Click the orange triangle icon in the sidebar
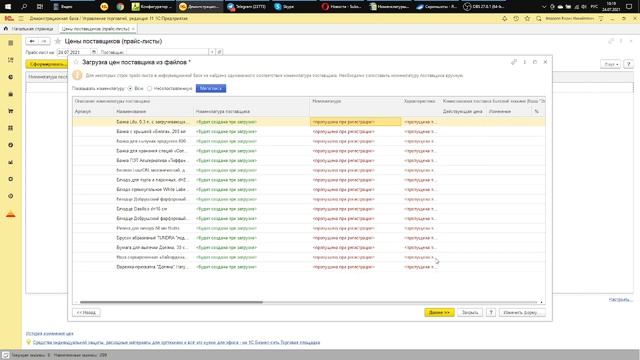The image size is (640, 360). click(x=11, y=214)
